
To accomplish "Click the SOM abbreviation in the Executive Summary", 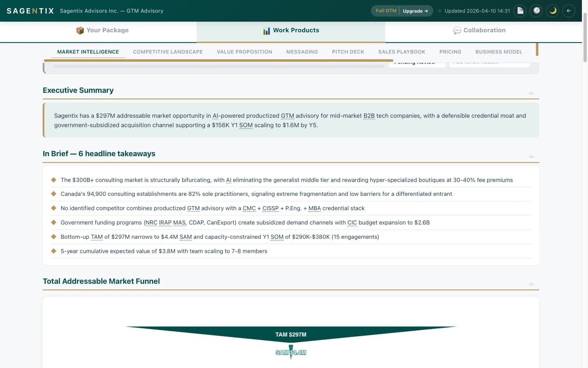I will (246, 125).
